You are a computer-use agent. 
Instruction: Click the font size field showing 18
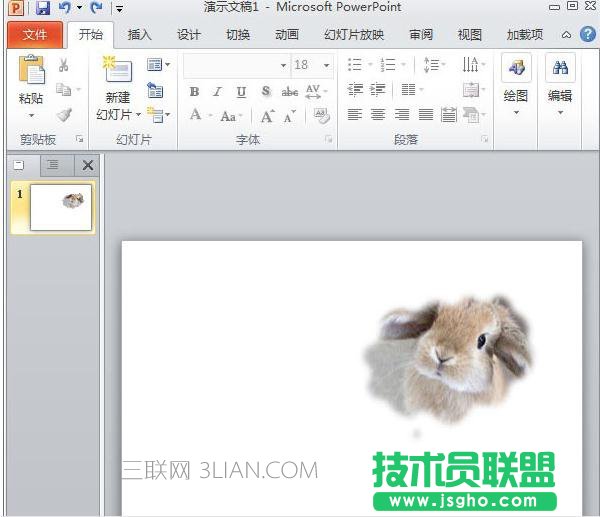click(x=307, y=65)
